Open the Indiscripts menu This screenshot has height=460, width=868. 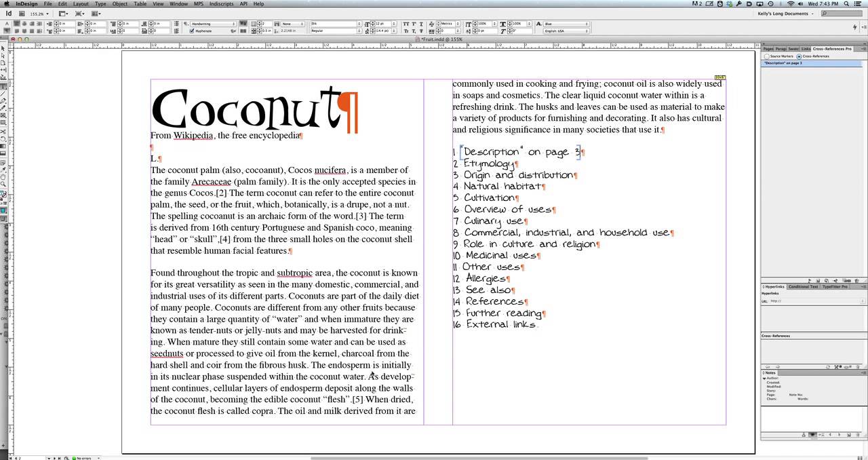click(x=221, y=3)
